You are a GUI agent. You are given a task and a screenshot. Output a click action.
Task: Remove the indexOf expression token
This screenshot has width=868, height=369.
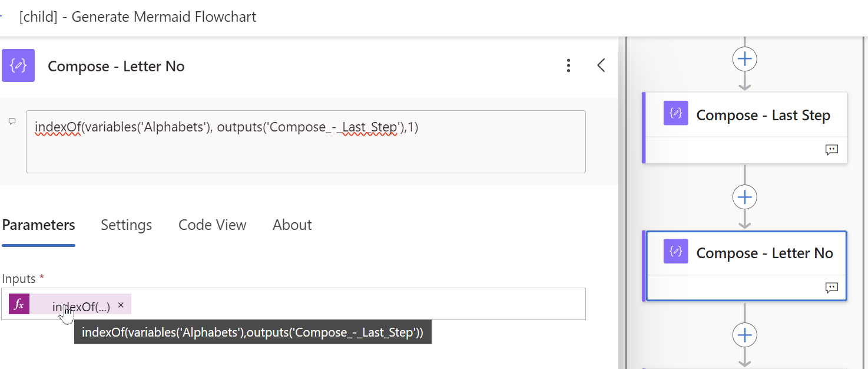tap(121, 305)
